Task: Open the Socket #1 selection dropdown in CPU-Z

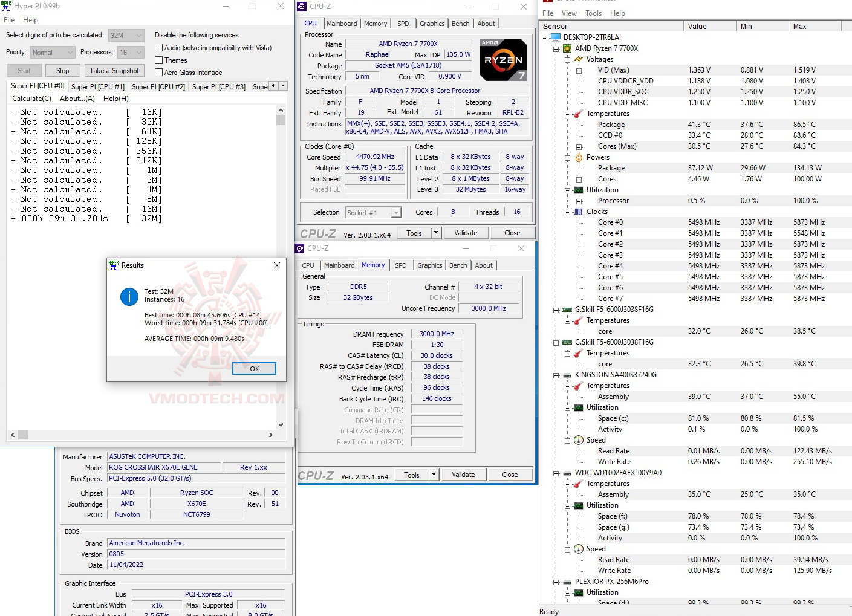Action: [374, 213]
